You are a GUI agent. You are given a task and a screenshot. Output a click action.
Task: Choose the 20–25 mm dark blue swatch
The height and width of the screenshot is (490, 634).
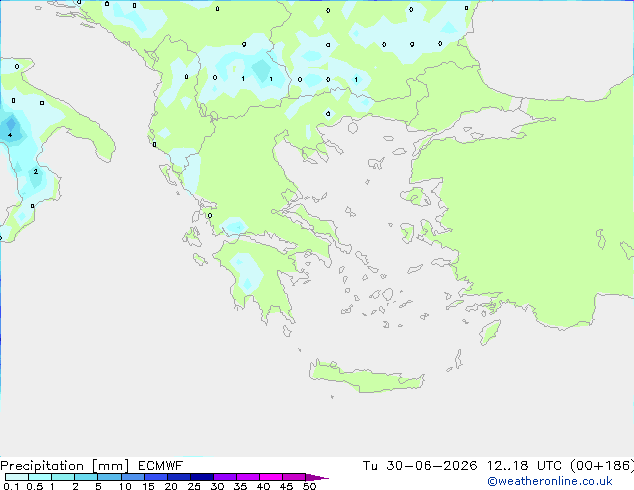point(179,477)
